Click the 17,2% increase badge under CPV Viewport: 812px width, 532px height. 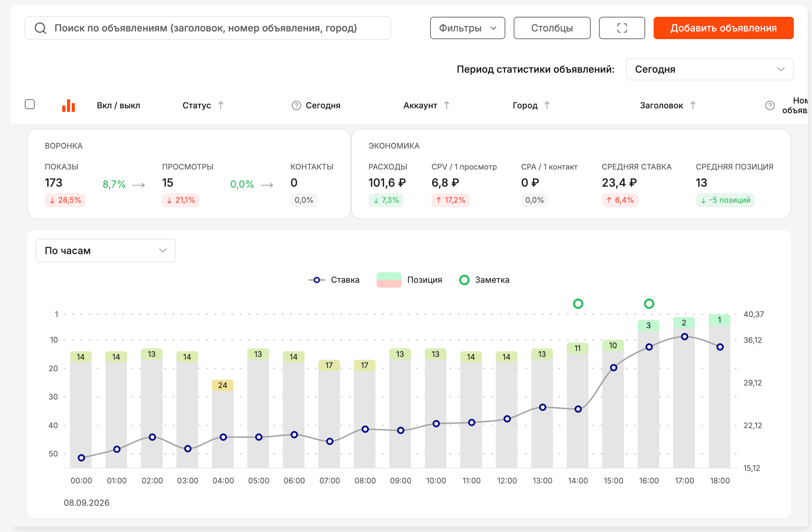450,200
